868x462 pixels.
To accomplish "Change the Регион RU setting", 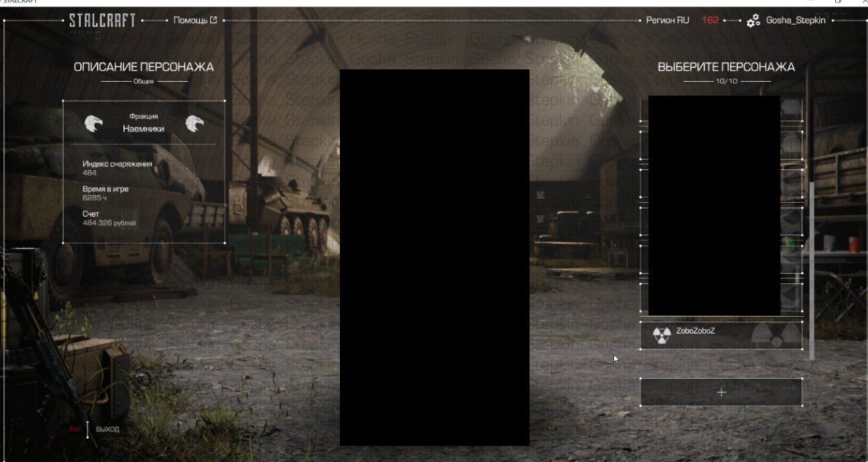I will 667,20.
